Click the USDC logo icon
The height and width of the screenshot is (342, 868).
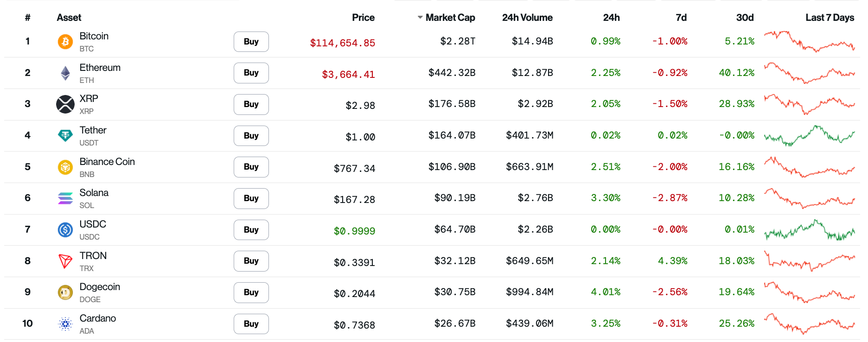pos(65,230)
